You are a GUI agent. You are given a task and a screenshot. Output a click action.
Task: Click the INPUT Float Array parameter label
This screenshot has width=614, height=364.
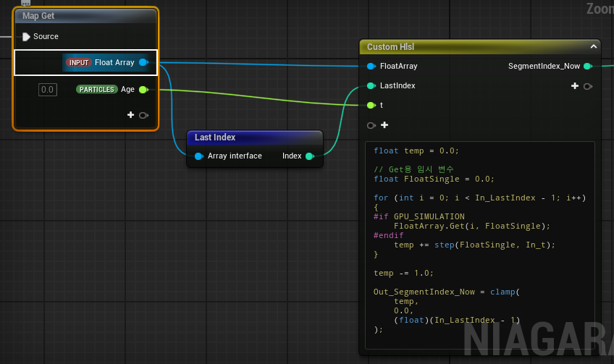click(100, 63)
